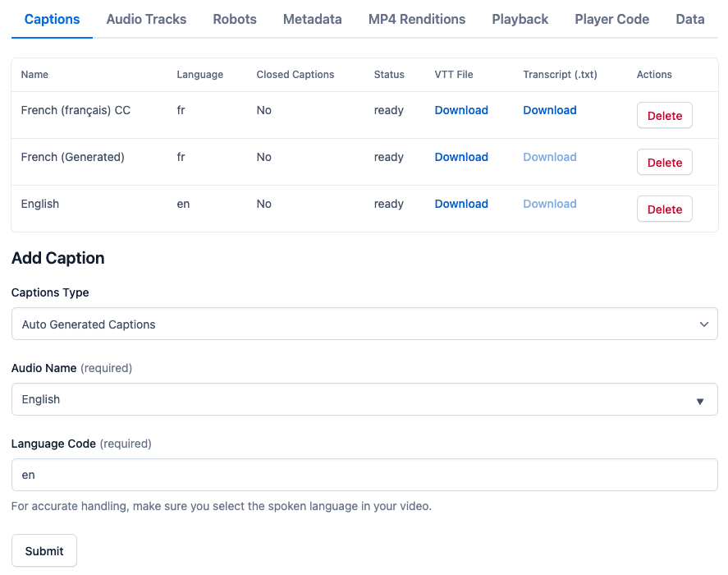Download VTT file for English caption
The image size is (728, 575).
(461, 204)
